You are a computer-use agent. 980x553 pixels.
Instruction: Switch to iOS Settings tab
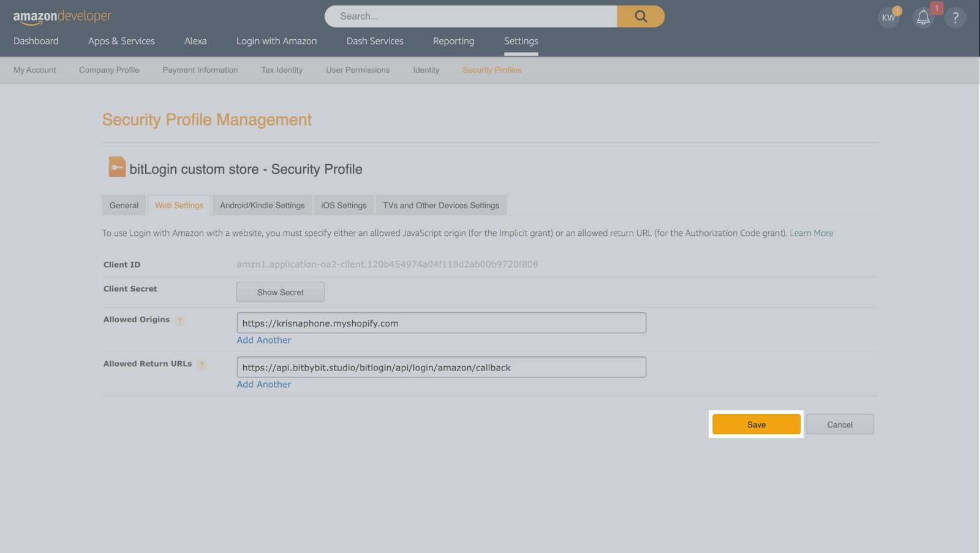click(x=344, y=205)
